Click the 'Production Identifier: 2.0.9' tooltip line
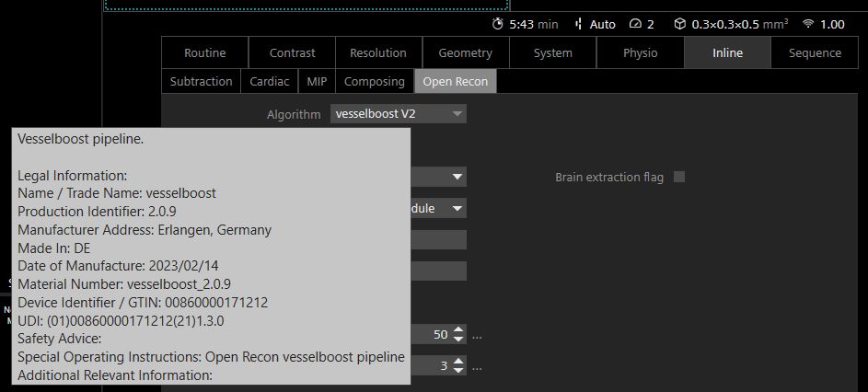The image size is (868, 392). click(x=97, y=212)
